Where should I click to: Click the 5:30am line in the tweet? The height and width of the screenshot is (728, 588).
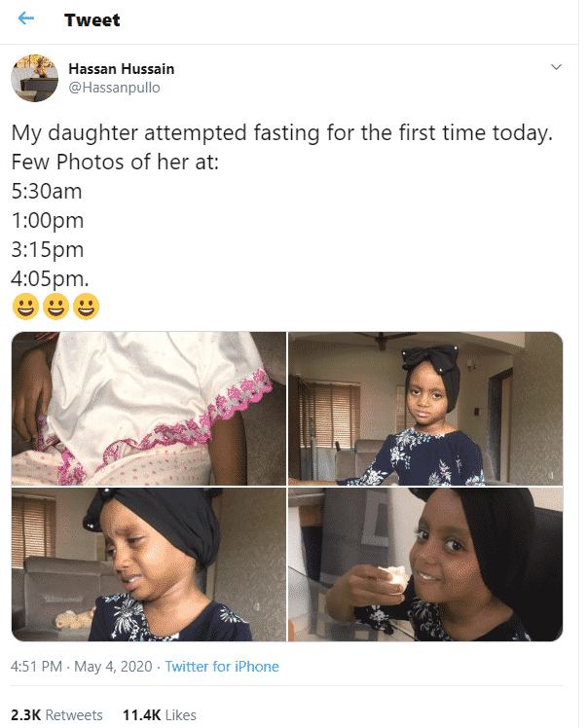[x=47, y=192]
